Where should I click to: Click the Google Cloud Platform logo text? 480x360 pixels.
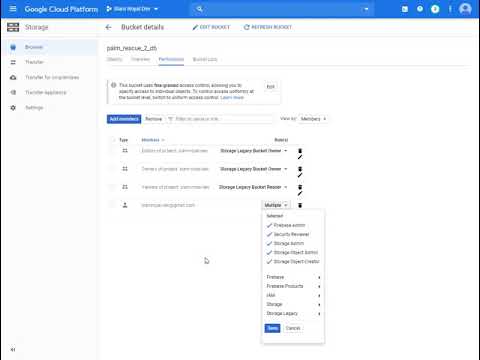[x=61, y=9]
